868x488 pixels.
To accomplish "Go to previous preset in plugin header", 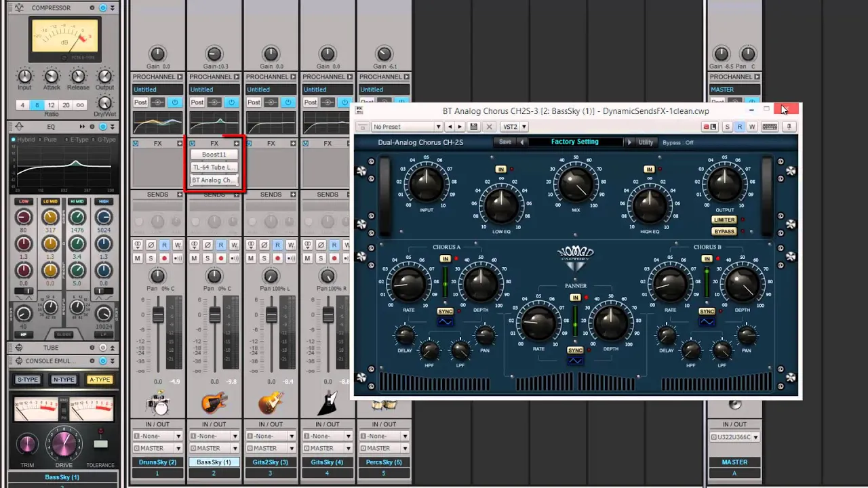I will pos(450,127).
